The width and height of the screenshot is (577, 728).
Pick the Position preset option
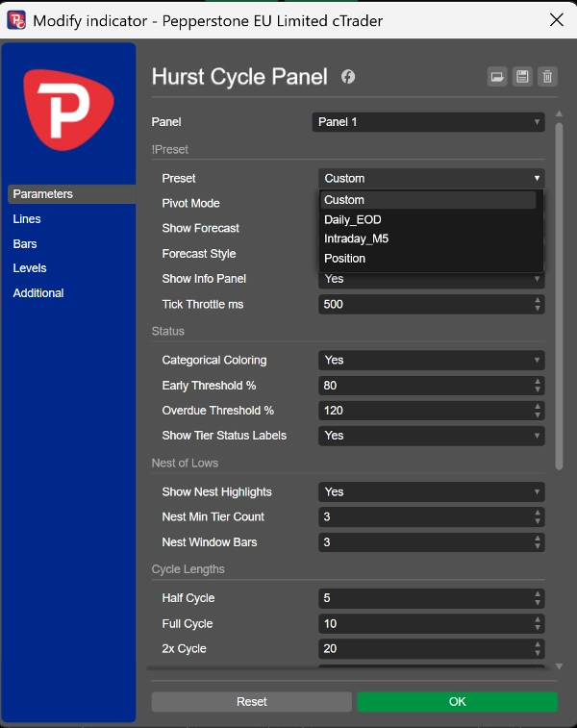[x=345, y=258]
